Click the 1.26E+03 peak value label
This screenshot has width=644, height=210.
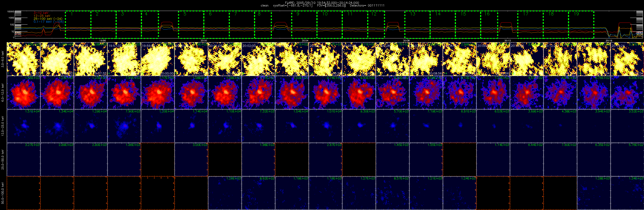(234, 178)
